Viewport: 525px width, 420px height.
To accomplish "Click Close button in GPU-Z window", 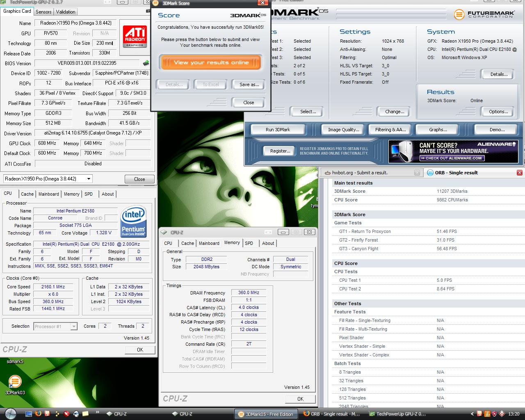I will (x=139, y=179).
